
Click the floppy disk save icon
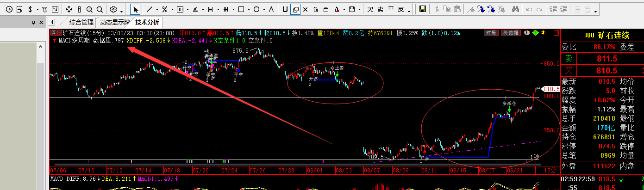[423, 9]
